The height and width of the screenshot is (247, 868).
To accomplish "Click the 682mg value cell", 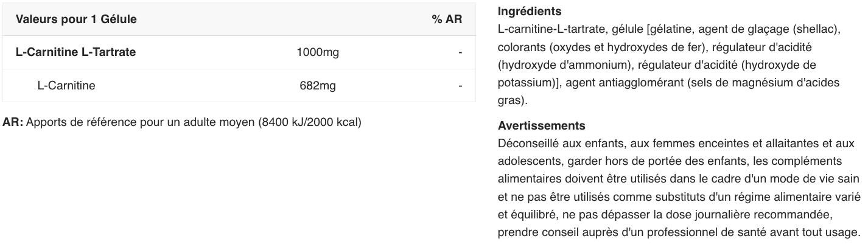I will [x=318, y=86].
